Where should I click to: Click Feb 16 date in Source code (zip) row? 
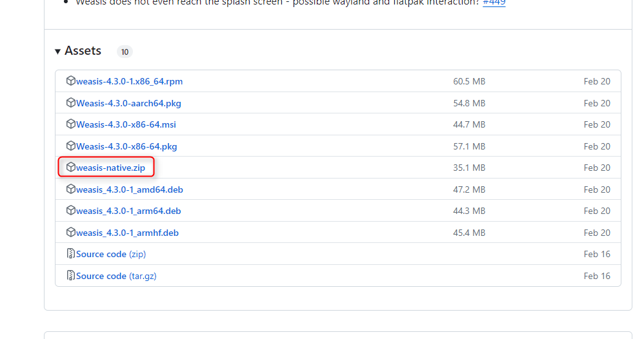(x=597, y=254)
